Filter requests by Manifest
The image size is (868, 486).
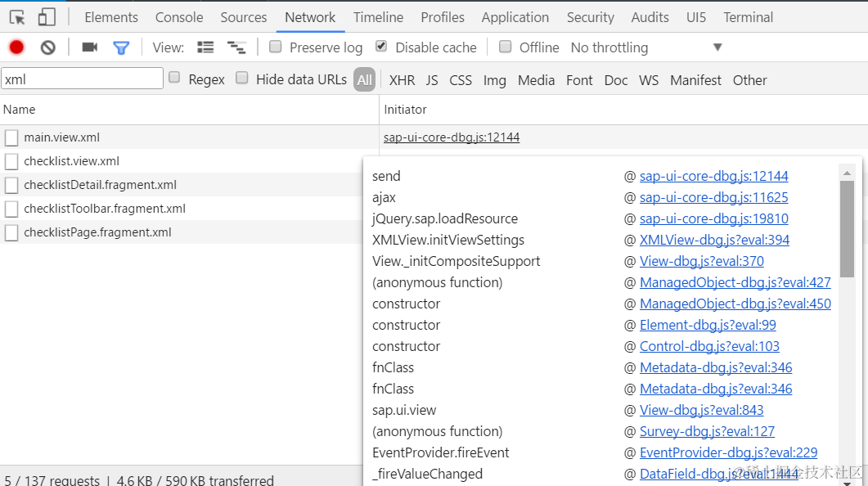point(695,80)
